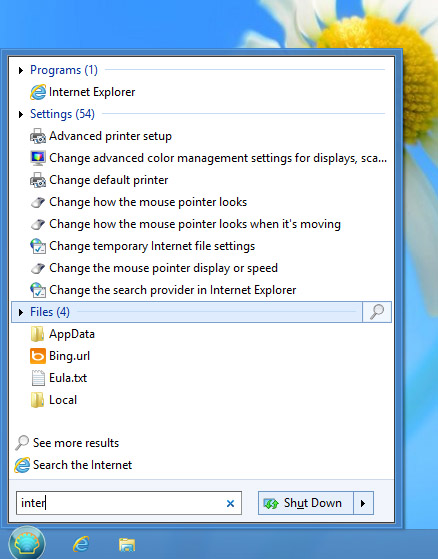The height and width of the screenshot is (559, 438).
Task: Open Internet Explorer icon in Programs results
Action: click(38, 92)
